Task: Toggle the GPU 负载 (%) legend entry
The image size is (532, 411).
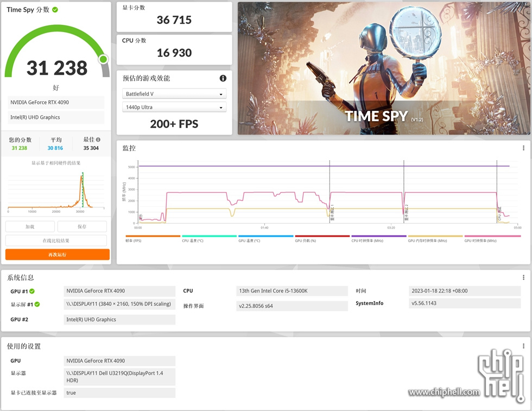Action: (322, 238)
